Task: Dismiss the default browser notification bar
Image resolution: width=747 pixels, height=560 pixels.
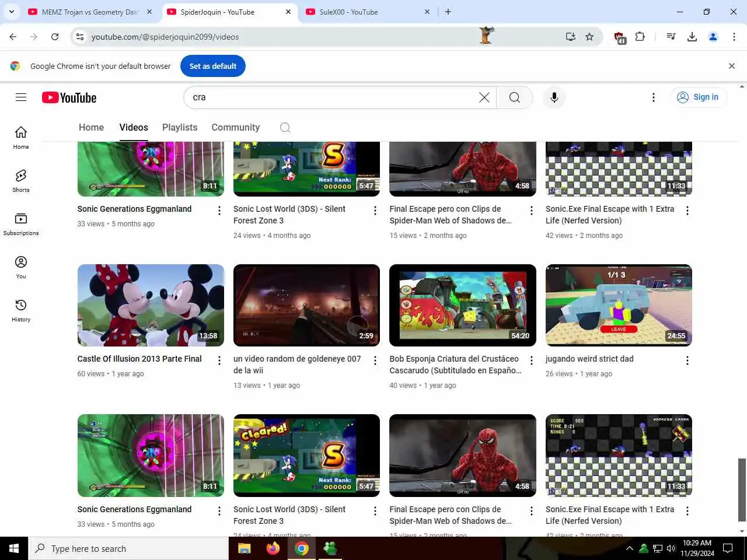Action: (x=732, y=66)
